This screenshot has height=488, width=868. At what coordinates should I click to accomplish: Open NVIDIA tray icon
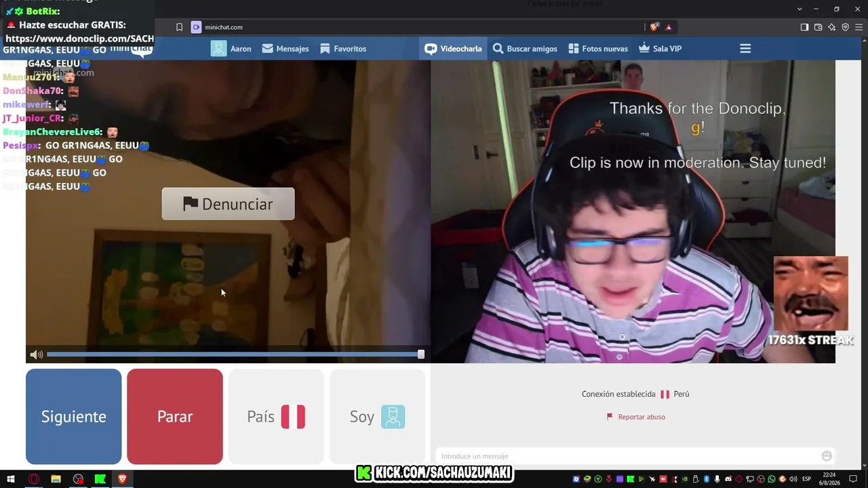point(685,479)
